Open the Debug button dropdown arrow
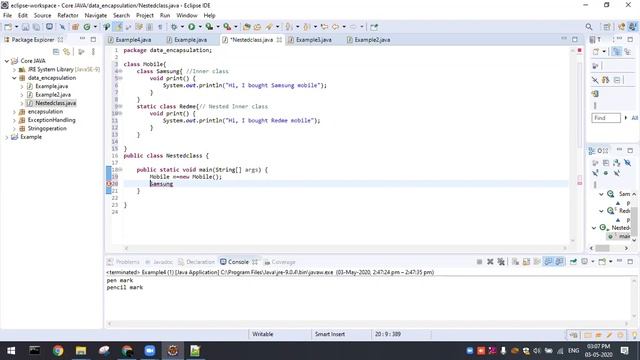 coord(182,27)
